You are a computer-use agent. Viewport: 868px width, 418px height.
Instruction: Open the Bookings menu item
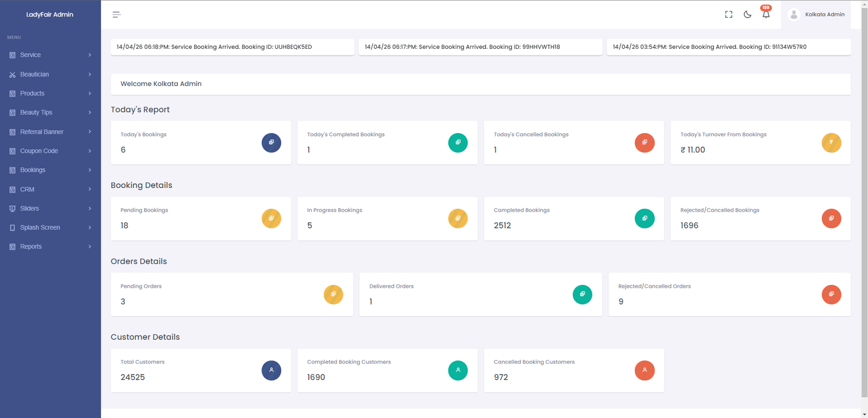coord(50,170)
